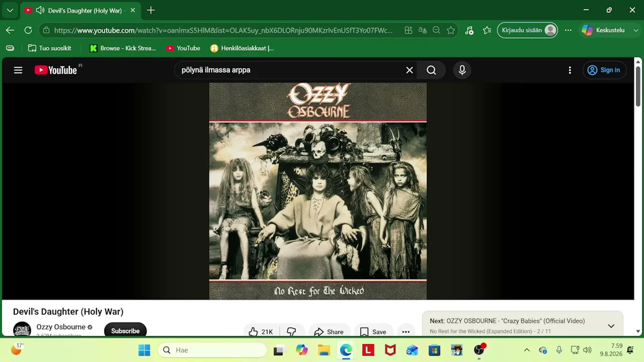The height and width of the screenshot is (362, 644).
Task: Expand the Next playlist panel chevron
Action: pos(611,326)
